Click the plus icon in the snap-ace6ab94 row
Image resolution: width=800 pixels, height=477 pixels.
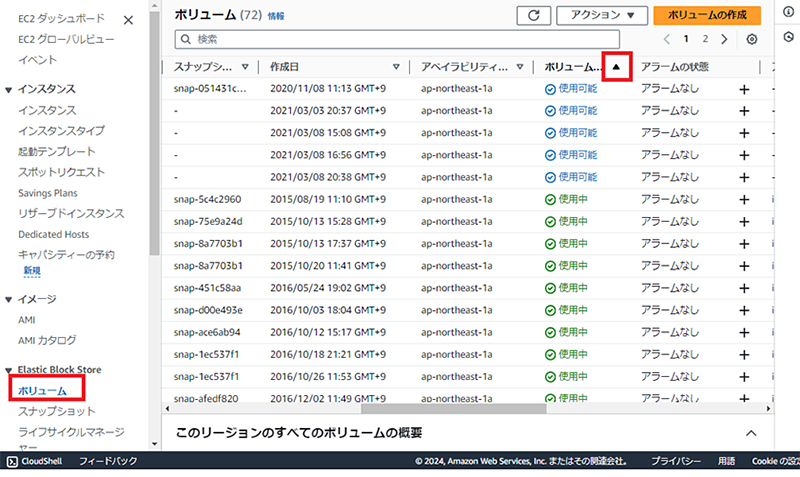[744, 333]
